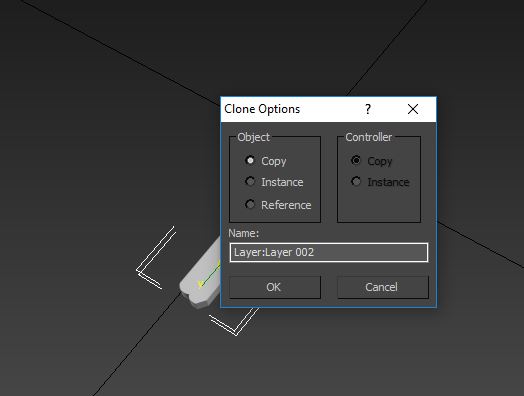Click the Name field containing Layer:Layer 002
The height and width of the screenshot is (396, 524).
point(329,252)
